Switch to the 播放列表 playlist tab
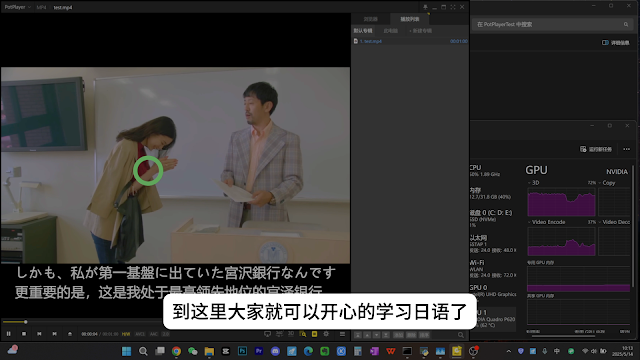Image resolution: width=640 pixels, height=360 pixels. 409,19
